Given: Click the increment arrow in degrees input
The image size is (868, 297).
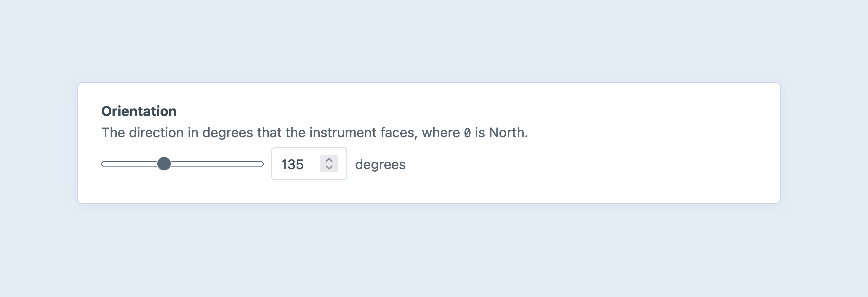Looking at the screenshot, I should [329, 160].
